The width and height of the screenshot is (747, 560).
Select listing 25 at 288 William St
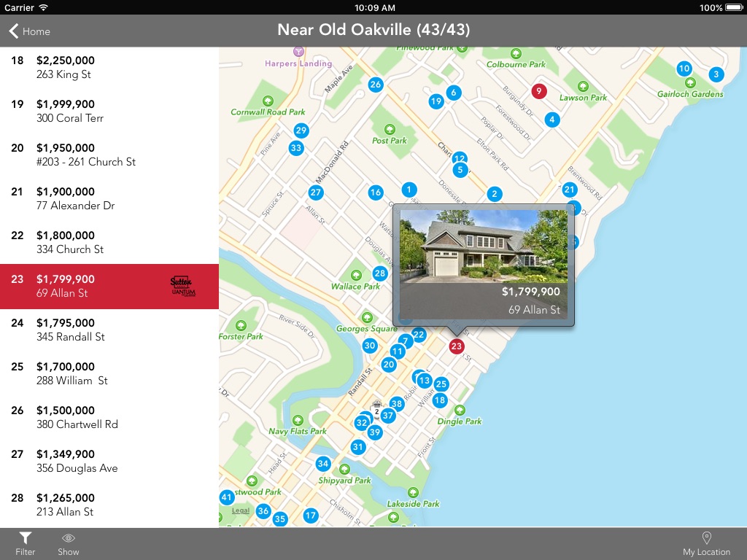[x=109, y=374]
